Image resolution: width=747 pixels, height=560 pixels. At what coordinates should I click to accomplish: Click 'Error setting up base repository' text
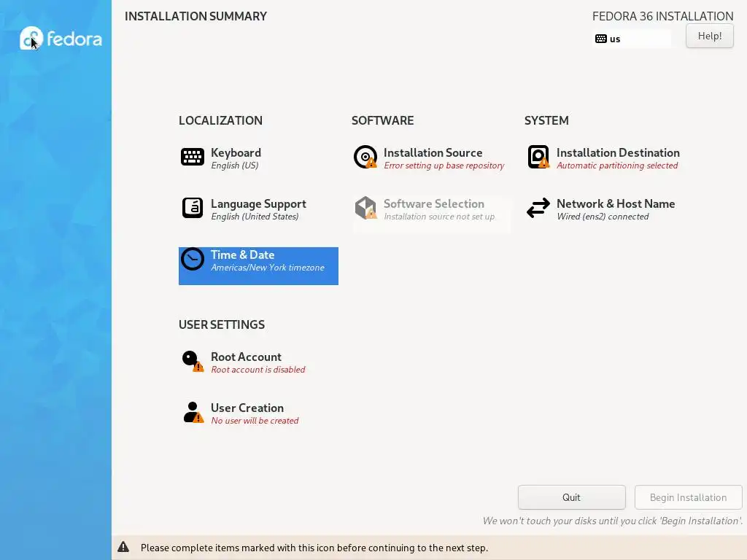click(x=444, y=166)
